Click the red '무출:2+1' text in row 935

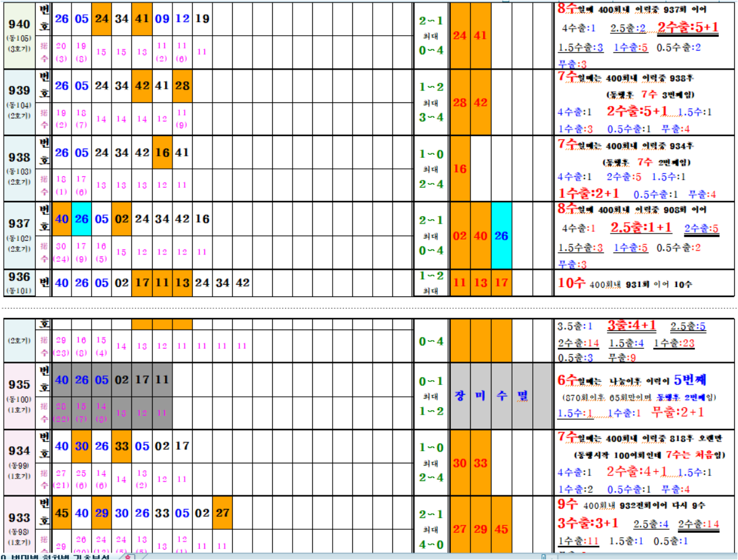676,413
